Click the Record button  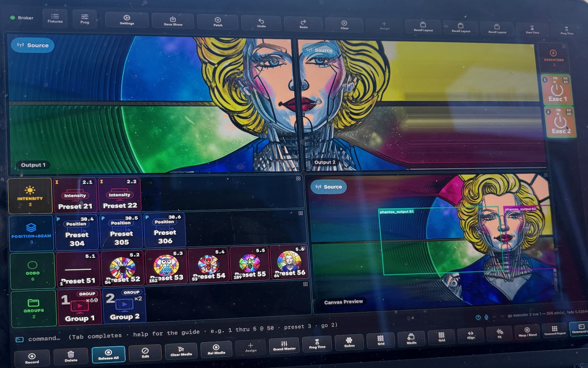[x=32, y=359]
